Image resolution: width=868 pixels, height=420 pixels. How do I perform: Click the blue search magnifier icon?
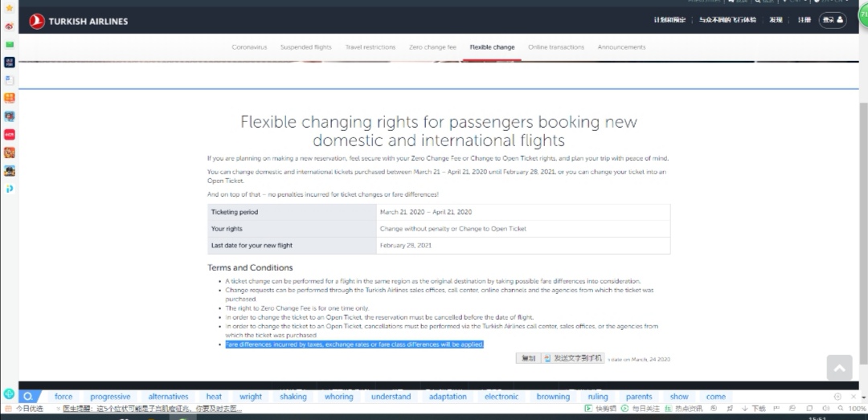27,396
